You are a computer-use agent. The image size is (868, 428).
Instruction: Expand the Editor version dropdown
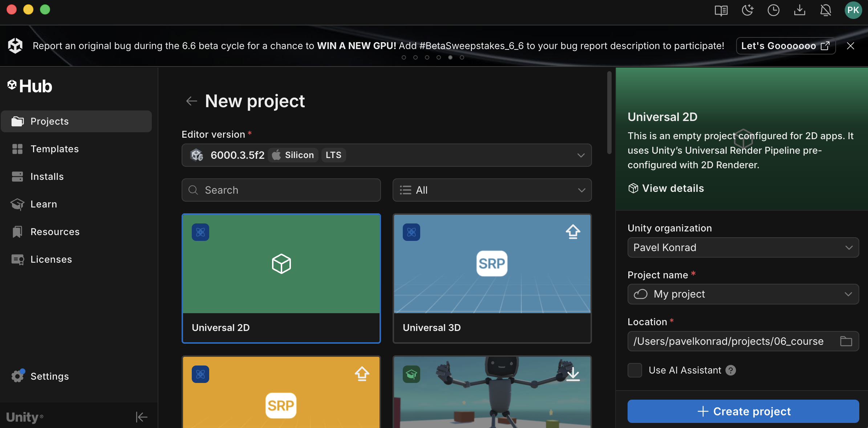(386, 155)
